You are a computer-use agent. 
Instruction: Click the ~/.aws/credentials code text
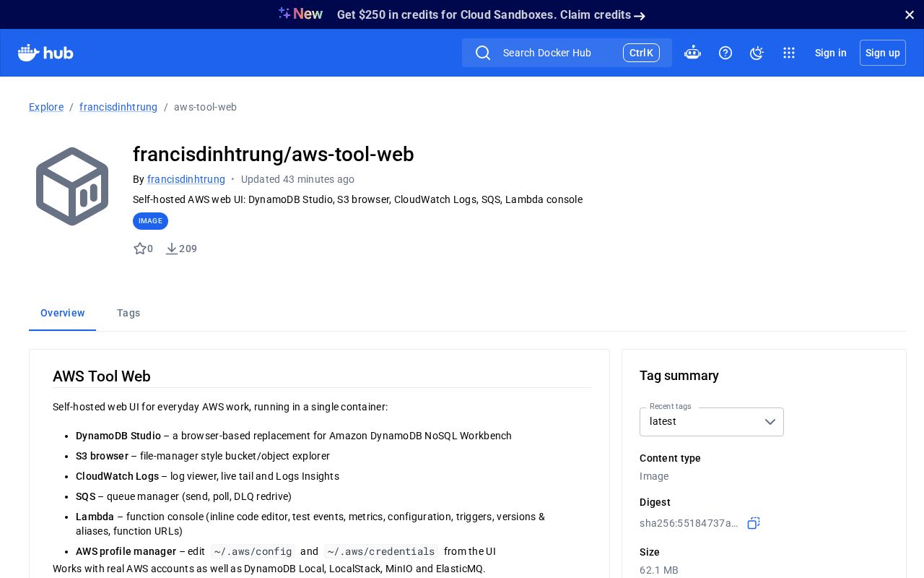381,551
